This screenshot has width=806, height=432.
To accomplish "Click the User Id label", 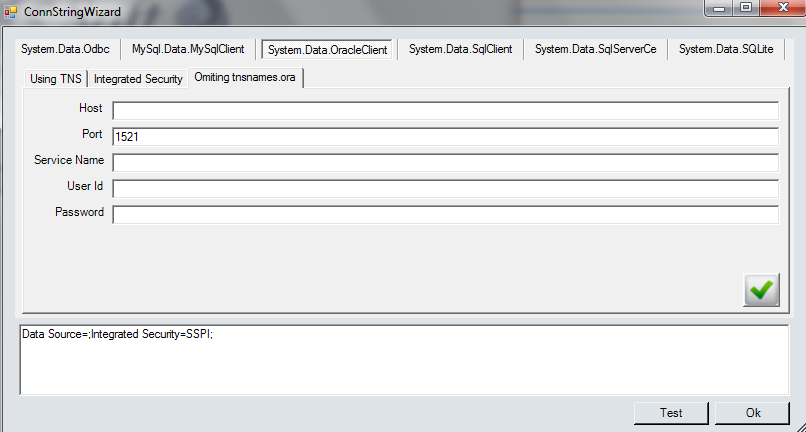I will point(85,186).
